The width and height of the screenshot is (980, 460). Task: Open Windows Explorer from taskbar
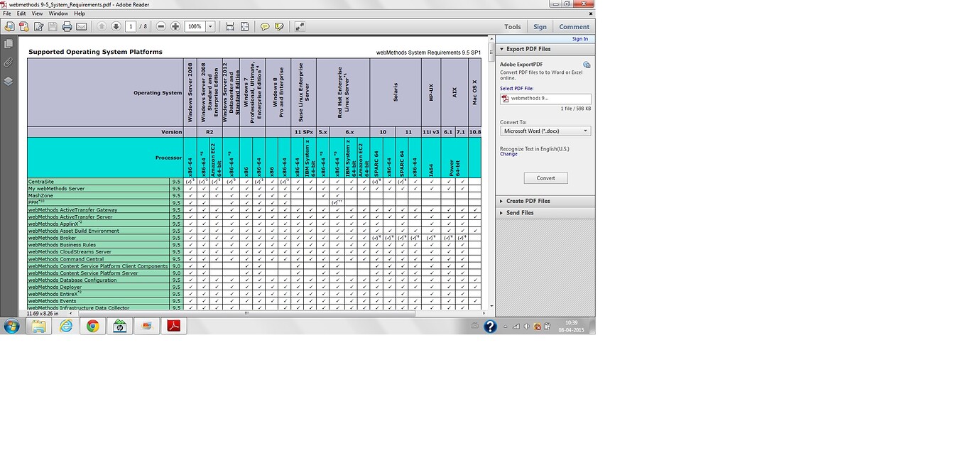pyautogui.click(x=38, y=326)
